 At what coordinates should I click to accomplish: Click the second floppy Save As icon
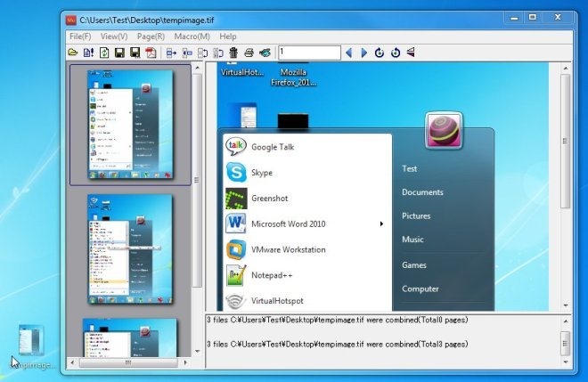click(x=135, y=53)
